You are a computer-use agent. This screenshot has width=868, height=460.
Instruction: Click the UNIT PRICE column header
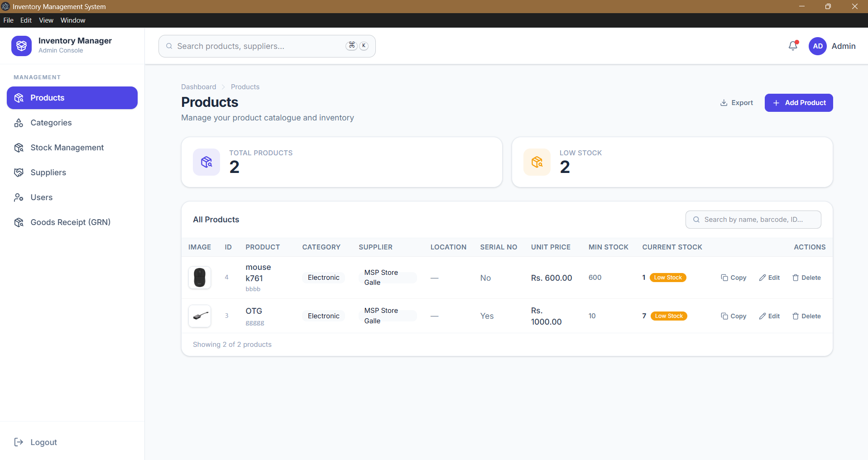551,247
